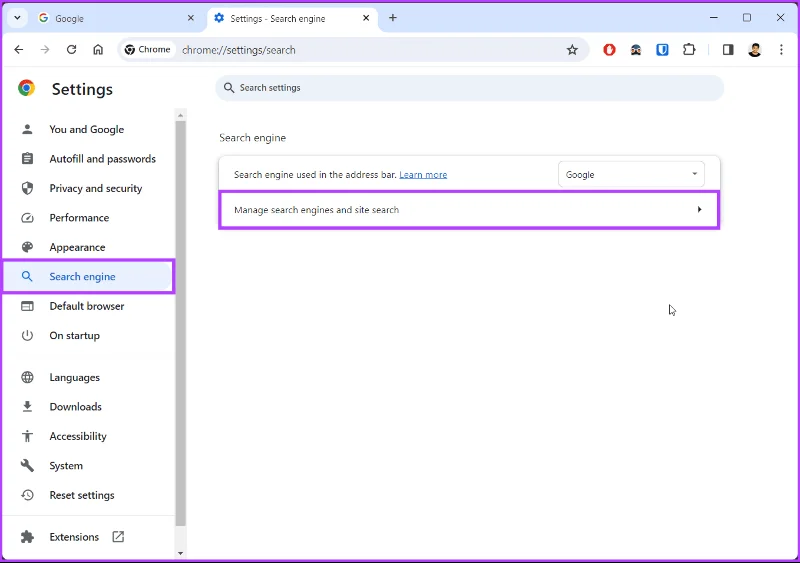The height and width of the screenshot is (563, 800).
Task: Select the Settings - Search engine tab
Action: click(292, 18)
